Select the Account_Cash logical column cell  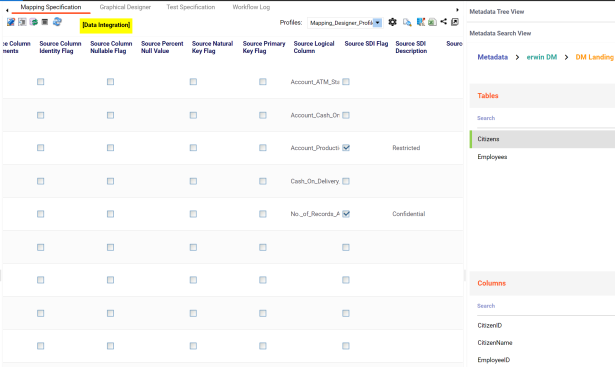pos(315,115)
